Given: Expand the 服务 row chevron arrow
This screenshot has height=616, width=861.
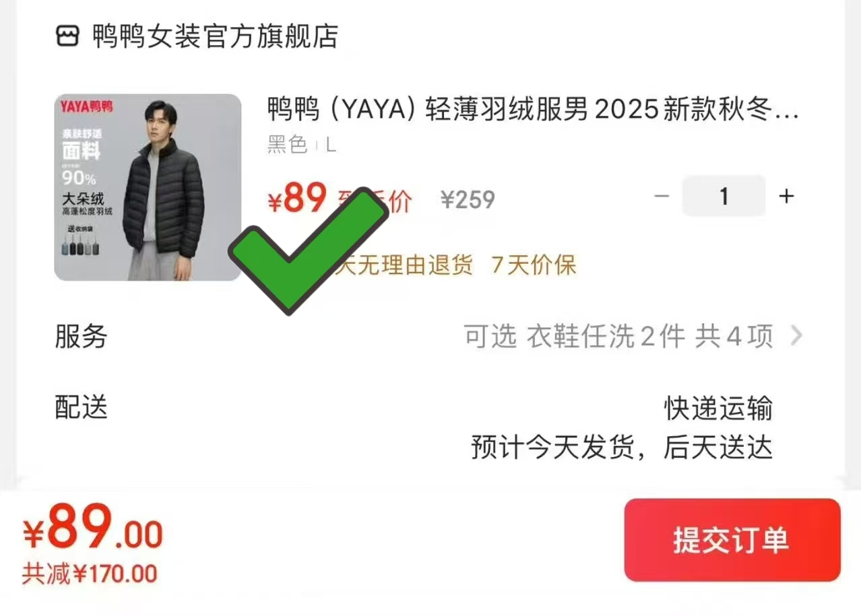Looking at the screenshot, I should [x=796, y=335].
